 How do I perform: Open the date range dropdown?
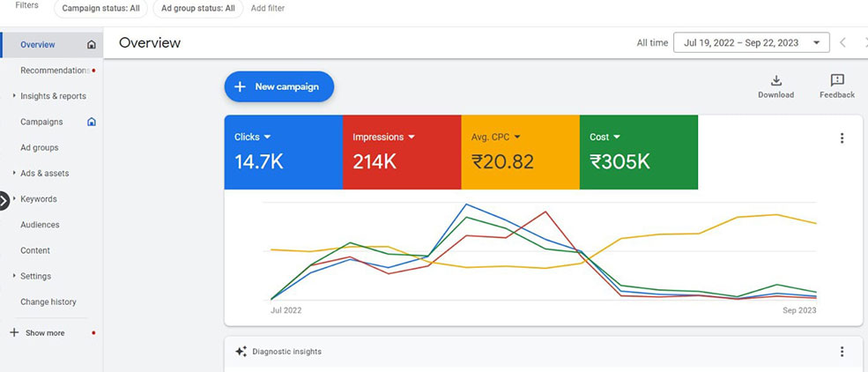click(x=751, y=42)
